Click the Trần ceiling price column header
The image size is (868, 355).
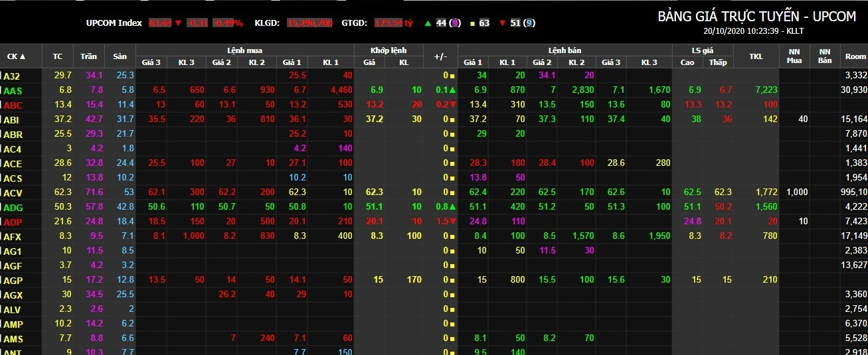click(88, 56)
